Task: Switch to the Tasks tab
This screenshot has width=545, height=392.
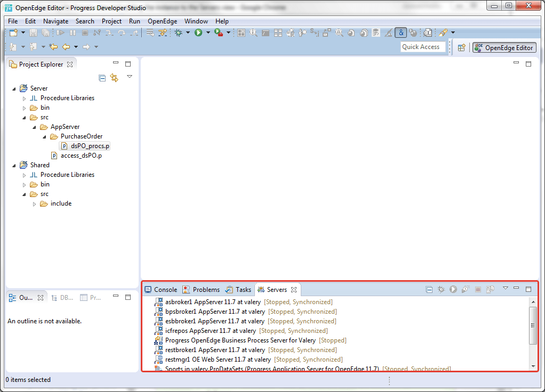Action: 238,290
